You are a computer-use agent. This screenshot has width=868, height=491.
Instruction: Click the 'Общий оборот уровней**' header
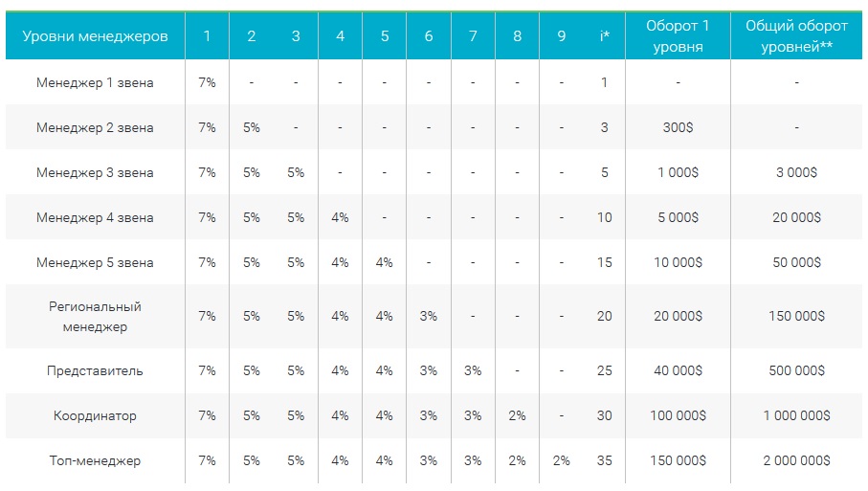796,36
